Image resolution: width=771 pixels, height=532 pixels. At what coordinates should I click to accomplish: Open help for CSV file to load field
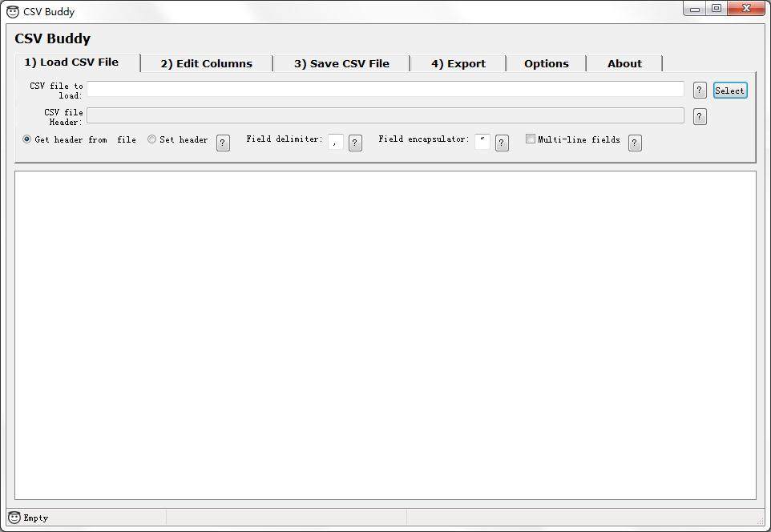(699, 90)
